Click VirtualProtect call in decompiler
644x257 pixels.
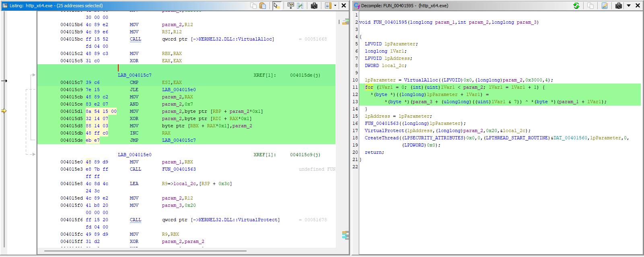385,131
